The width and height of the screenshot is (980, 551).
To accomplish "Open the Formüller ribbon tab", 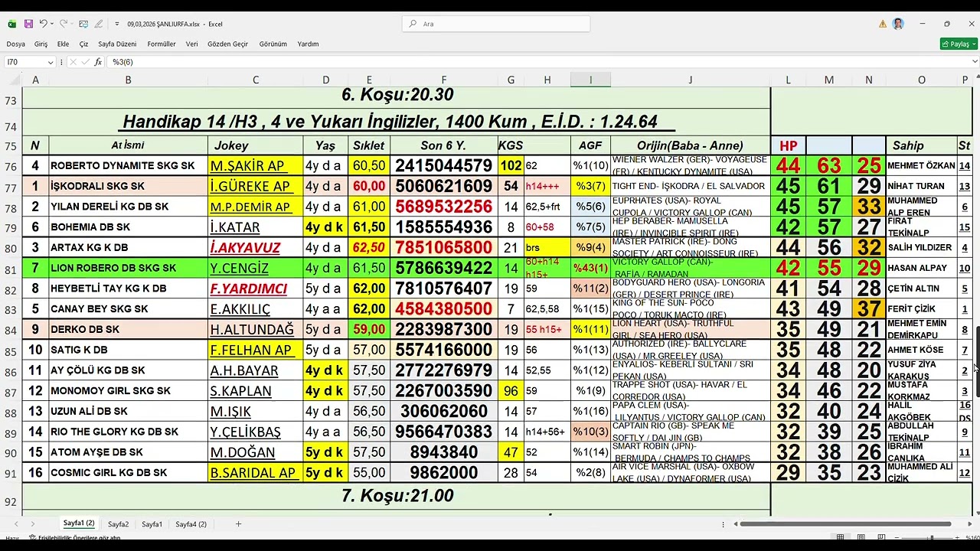I will (162, 44).
